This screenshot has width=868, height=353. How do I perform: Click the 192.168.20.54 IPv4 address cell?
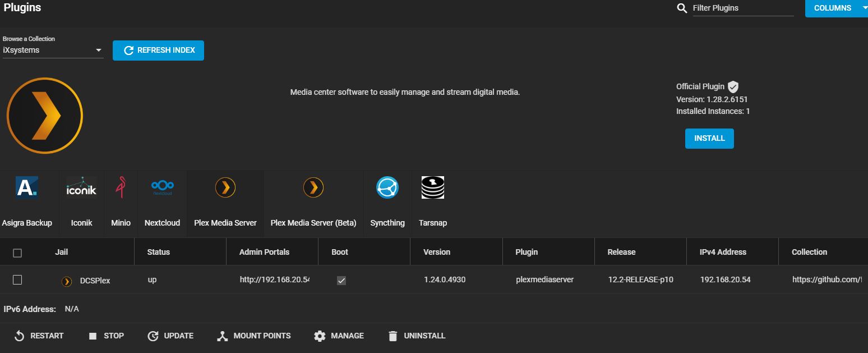[x=725, y=279]
